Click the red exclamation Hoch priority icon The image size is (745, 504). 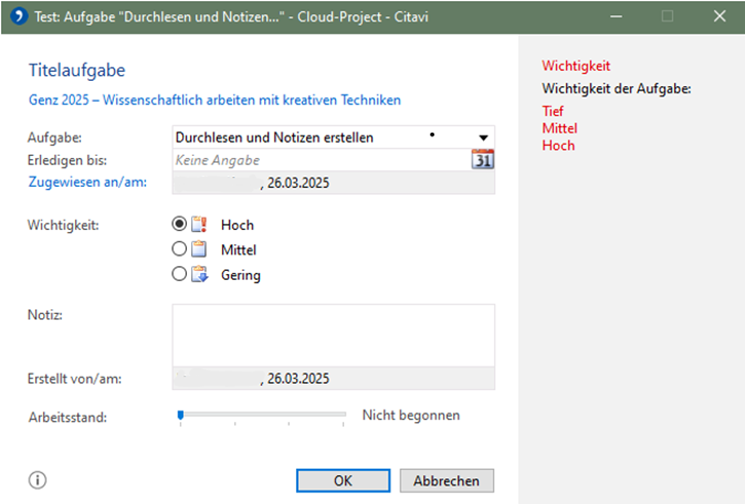point(199,225)
